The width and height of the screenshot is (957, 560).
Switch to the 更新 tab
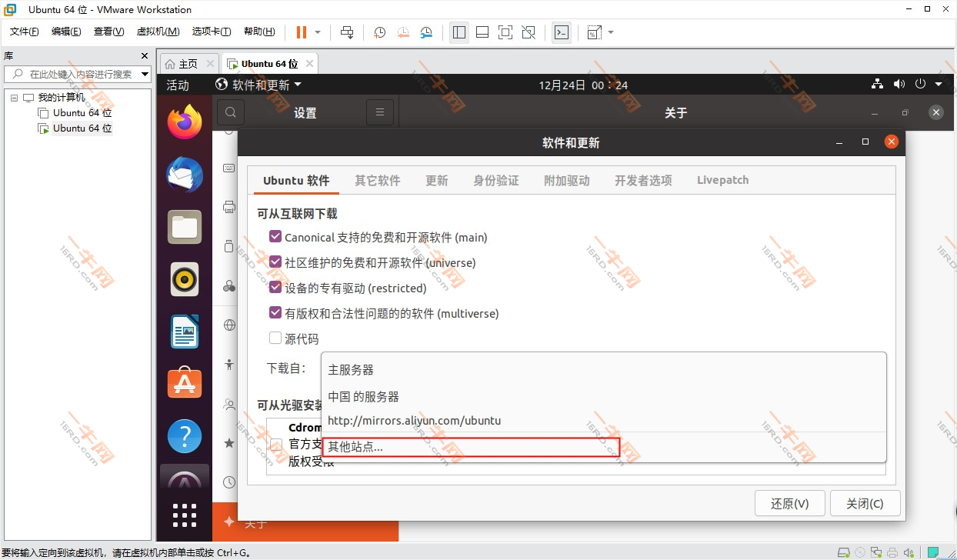[436, 179]
